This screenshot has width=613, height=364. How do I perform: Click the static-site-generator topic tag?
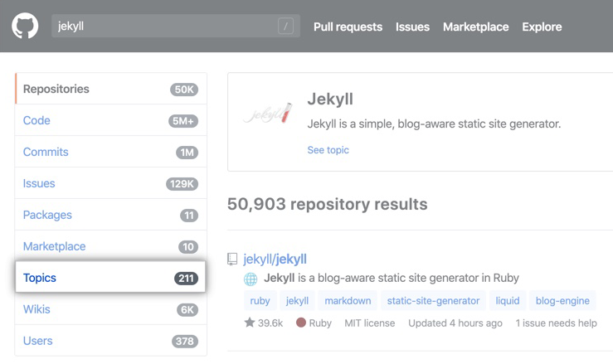pyautogui.click(x=433, y=301)
